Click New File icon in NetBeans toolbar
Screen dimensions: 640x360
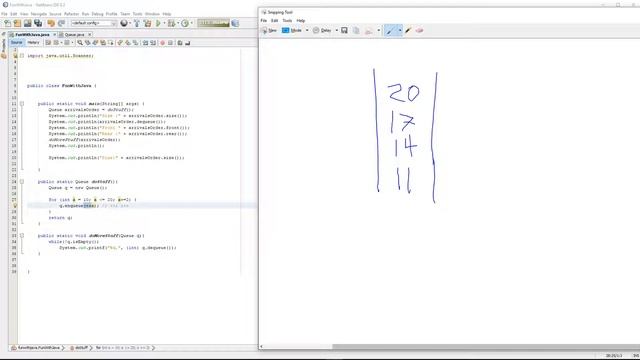7,23
